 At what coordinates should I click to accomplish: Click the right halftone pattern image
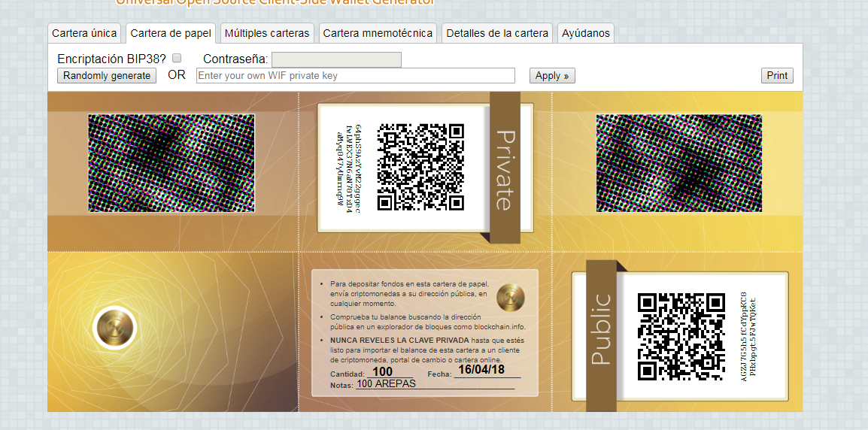coord(679,163)
